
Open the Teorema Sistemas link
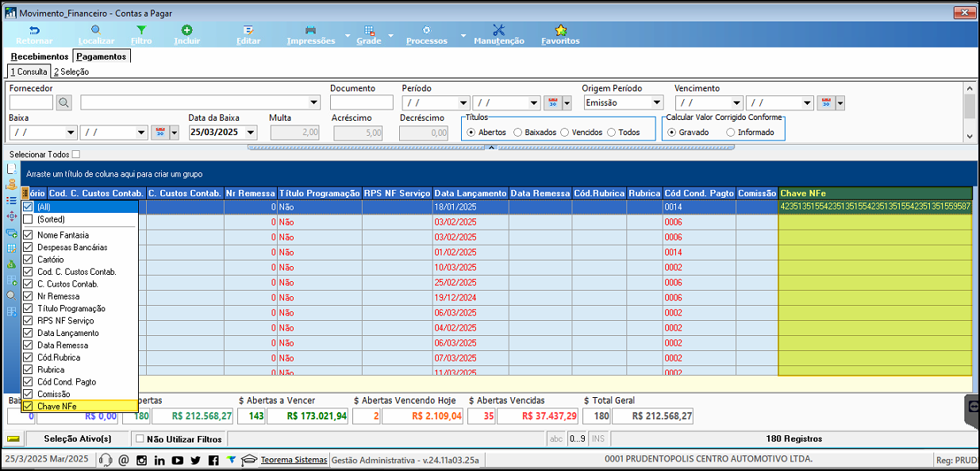click(294, 460)
